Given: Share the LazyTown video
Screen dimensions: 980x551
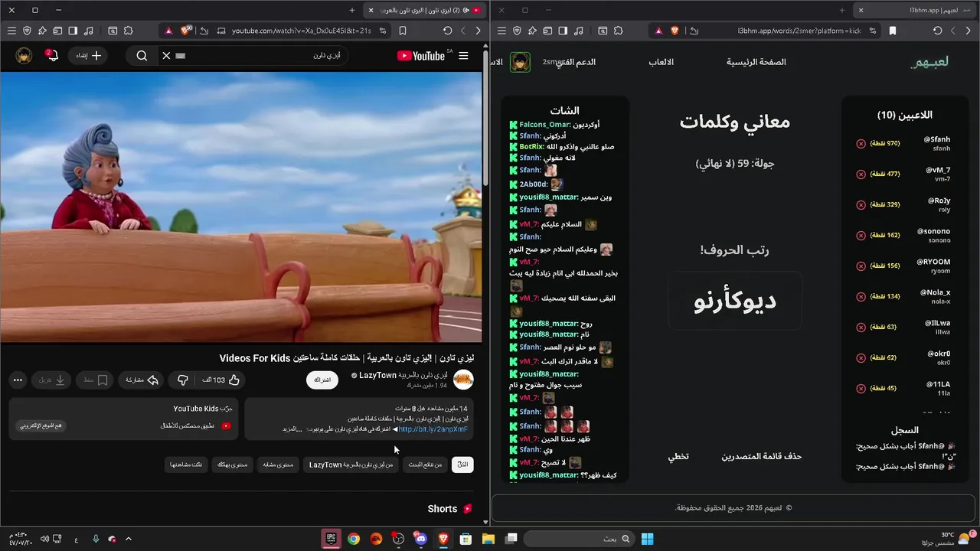Looking at the screenshot, I should point(142,380).
